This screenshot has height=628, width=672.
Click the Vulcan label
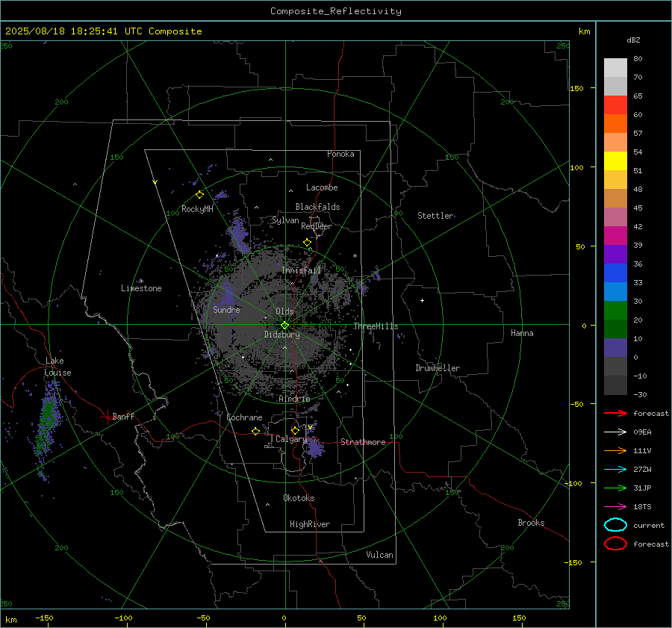(379, 555)
